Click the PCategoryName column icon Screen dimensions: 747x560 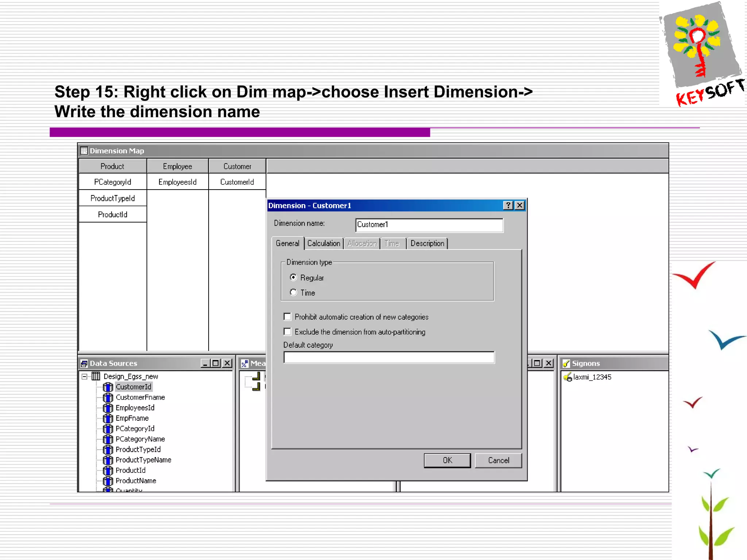(x=108, y=439)
